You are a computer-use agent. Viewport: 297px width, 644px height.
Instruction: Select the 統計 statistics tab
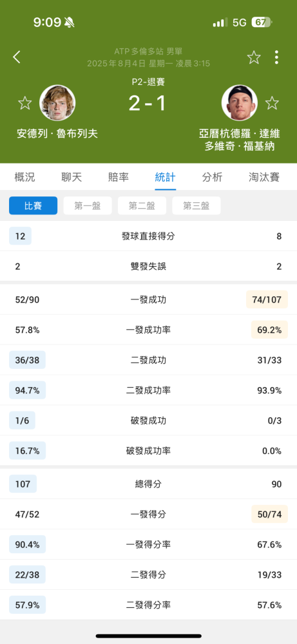165,177
